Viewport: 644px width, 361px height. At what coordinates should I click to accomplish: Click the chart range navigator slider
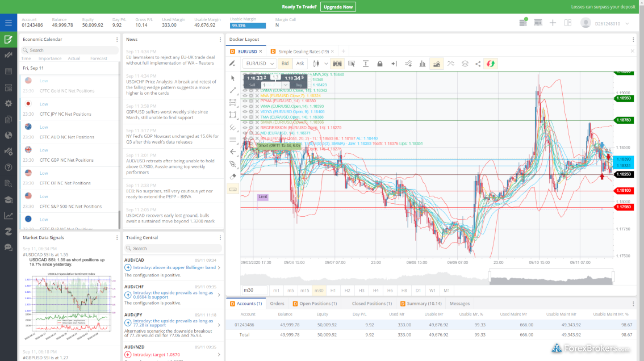551,277
